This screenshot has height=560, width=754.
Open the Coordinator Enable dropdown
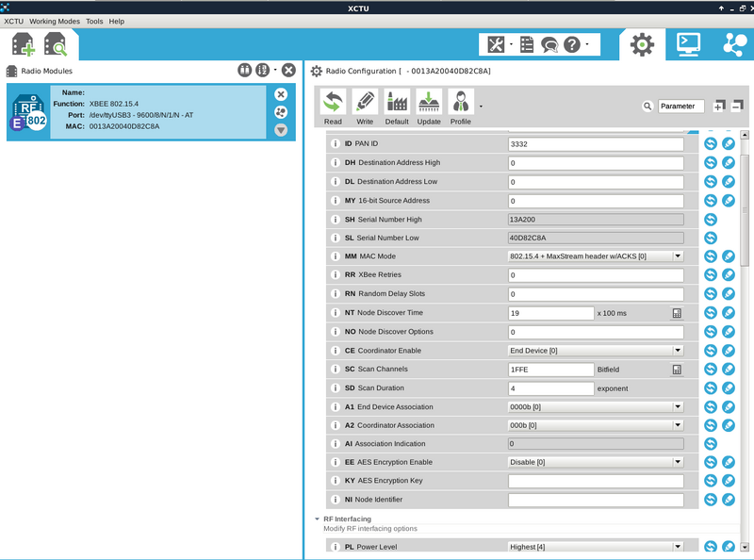coord(677,351)
